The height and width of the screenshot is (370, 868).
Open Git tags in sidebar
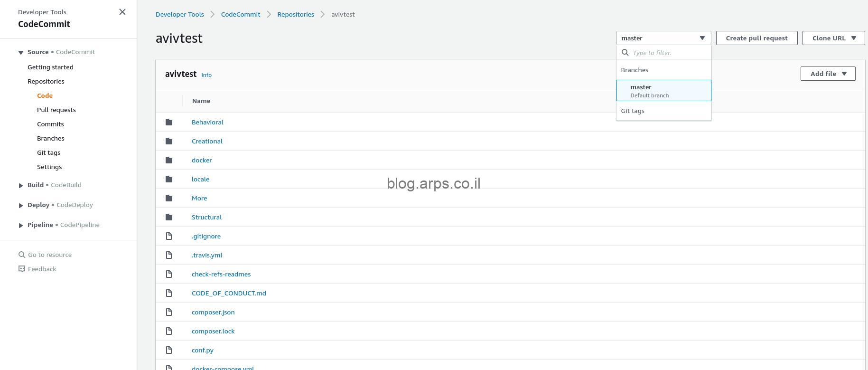pos(48,152)
